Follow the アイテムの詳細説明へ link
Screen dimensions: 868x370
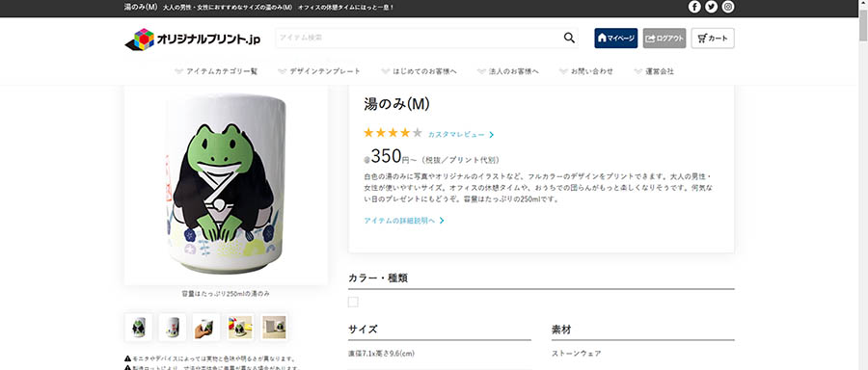404,220
